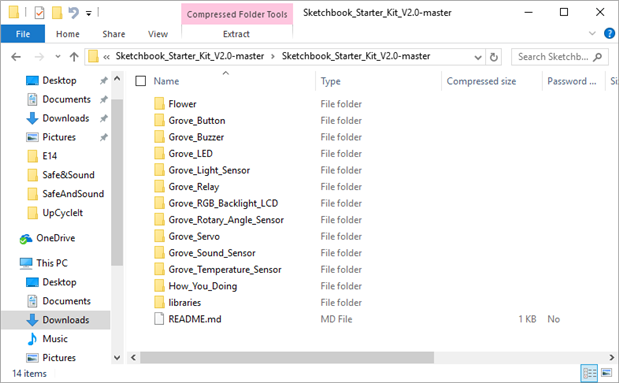Open the UpCycleIt sidebar folder
This screenshot has width=619, height=383.
pos(62,213)
